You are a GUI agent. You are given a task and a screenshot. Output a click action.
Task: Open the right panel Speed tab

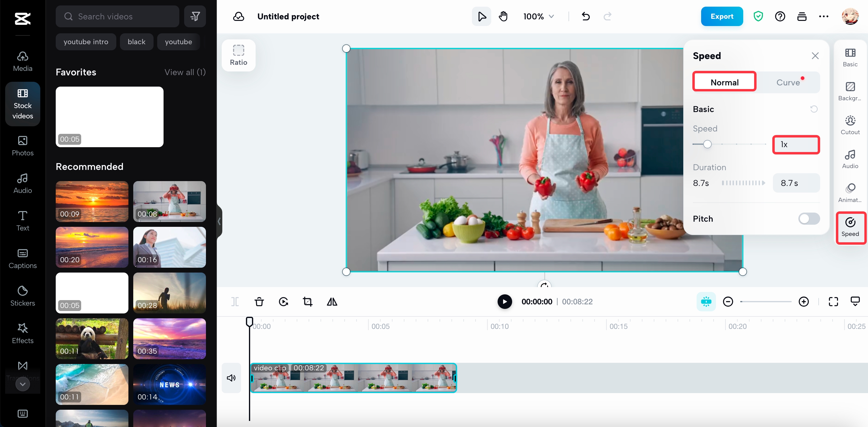(x=850, y=227)
